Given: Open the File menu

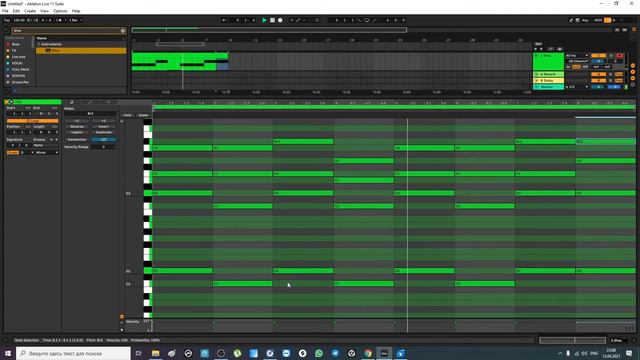Looking at the screenshot, I should tap(5, 11).
